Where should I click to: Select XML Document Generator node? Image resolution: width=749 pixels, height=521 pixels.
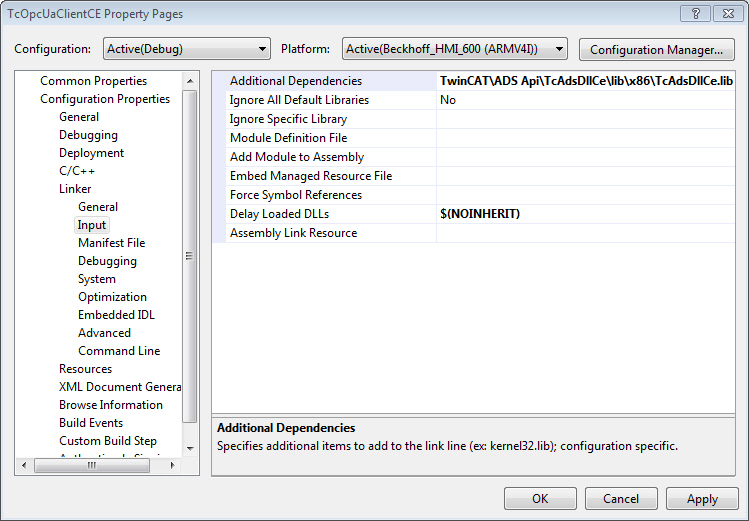[119, 387]
